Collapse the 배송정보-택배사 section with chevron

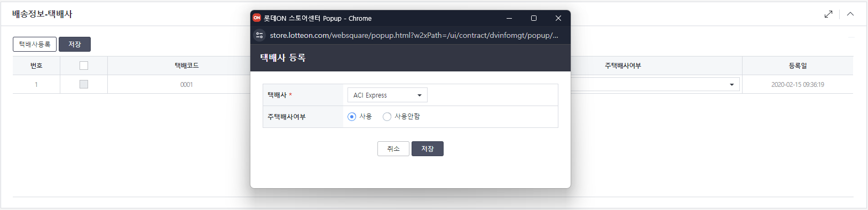850,14
